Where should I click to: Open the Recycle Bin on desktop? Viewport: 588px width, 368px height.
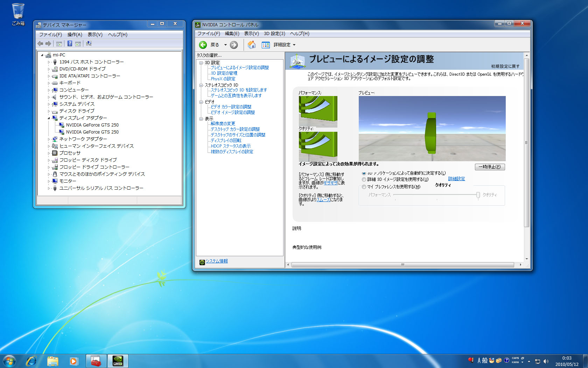point(18,14)
